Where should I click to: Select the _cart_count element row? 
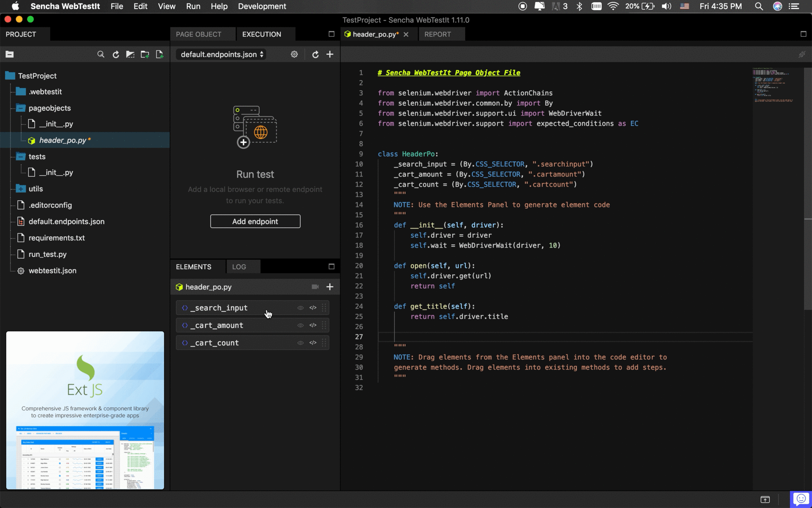[252, 343]
